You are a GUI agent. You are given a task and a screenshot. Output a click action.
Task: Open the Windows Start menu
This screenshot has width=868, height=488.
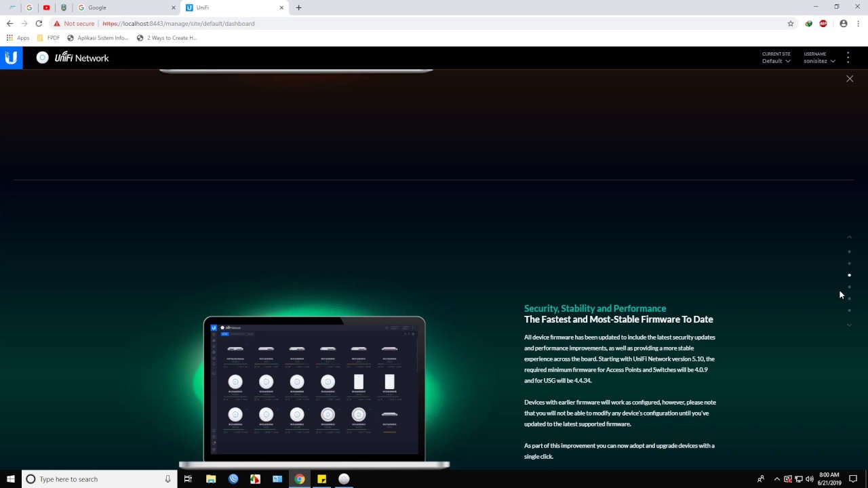11,479
